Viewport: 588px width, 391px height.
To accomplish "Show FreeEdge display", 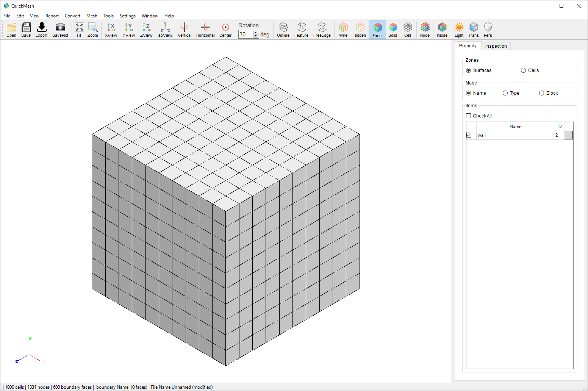I will [x=322, y=30].
